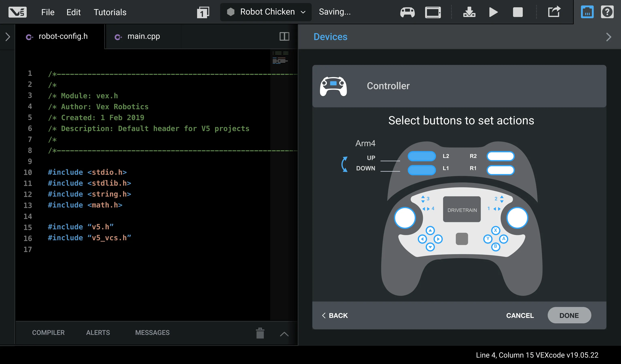Click the DONE button
The image size is (621, 364).
569,315
